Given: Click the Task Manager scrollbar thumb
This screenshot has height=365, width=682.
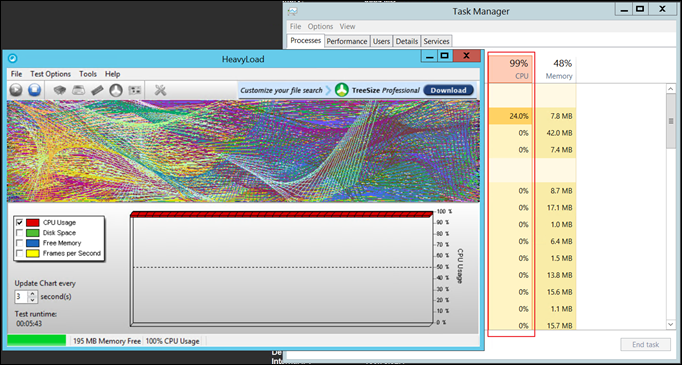Looking at the screenshot, I should pos(671,121).
